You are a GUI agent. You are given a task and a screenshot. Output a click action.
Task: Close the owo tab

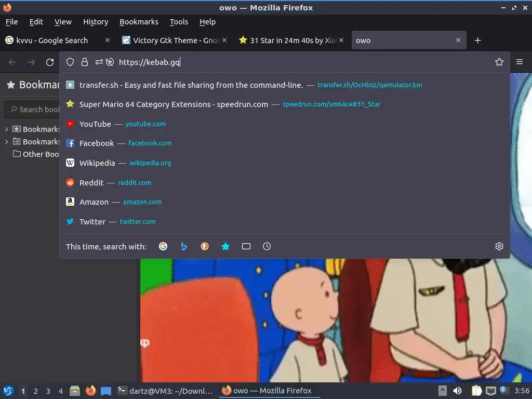pos(458,40)
